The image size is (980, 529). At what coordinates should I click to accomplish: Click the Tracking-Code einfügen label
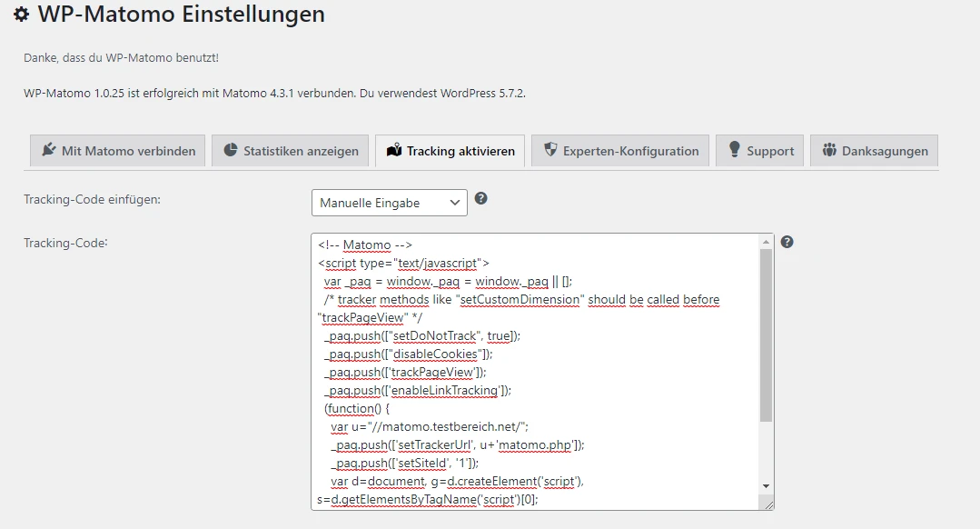92,199
